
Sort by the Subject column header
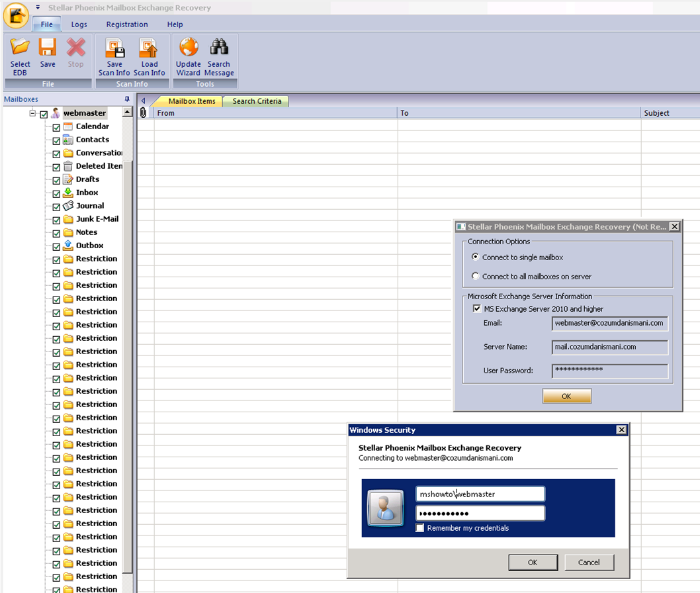tap(670, 113)
